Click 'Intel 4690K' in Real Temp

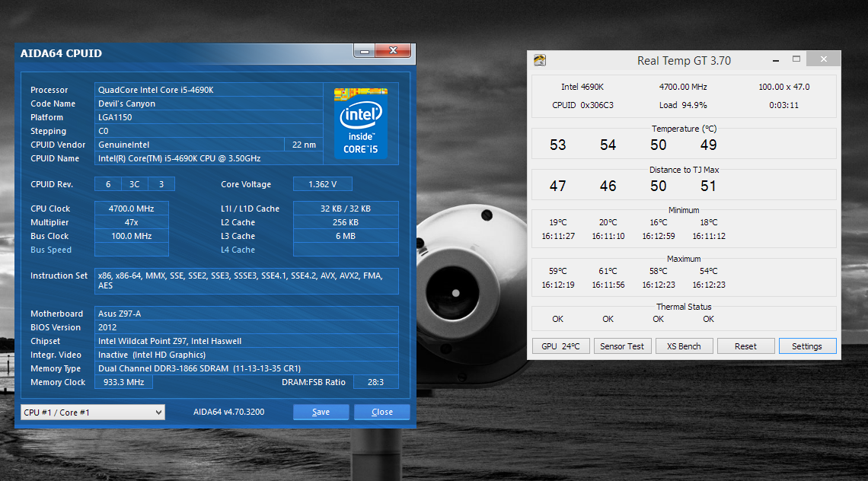[x=582, y=87]
